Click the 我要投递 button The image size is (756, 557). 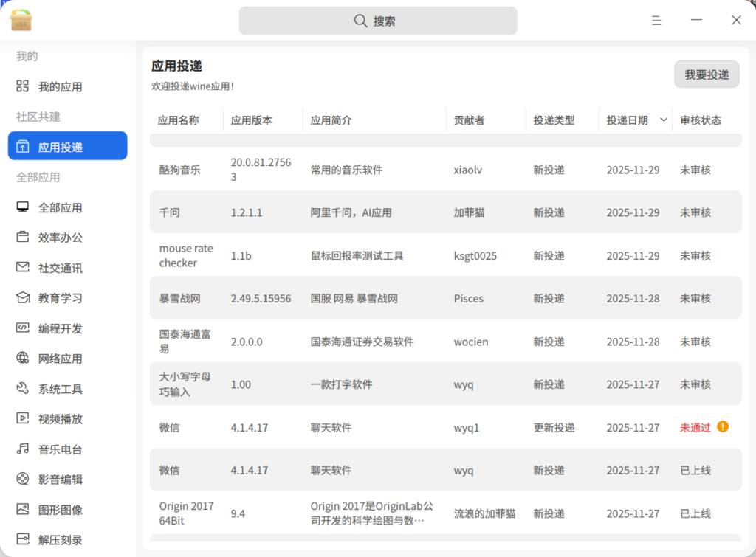(x=707, y=75)
